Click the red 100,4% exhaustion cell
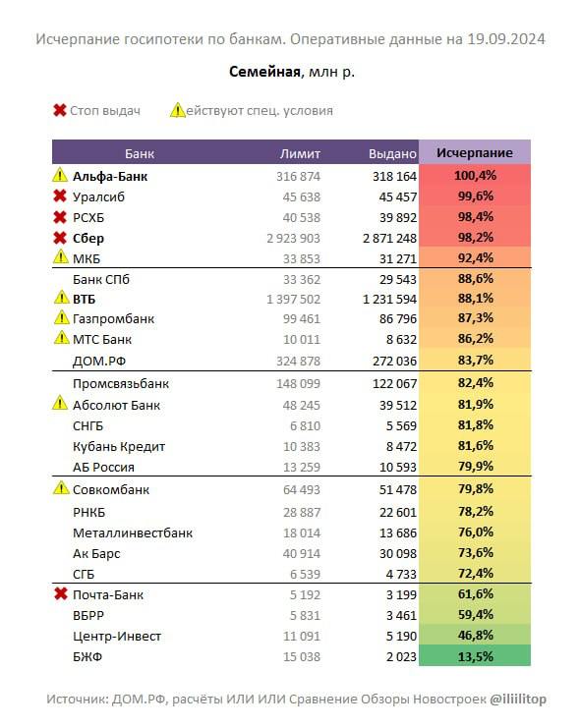 click(x=475, y=176)
